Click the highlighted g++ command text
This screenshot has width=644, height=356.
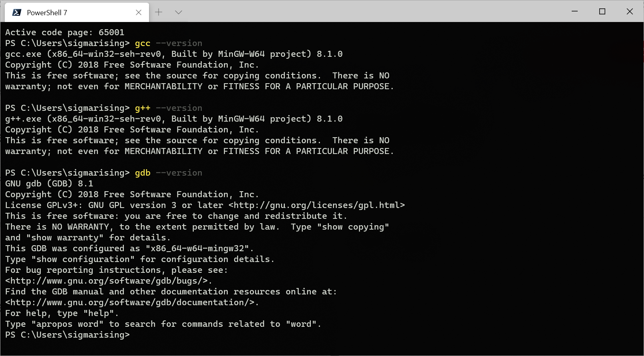(142, 108)
